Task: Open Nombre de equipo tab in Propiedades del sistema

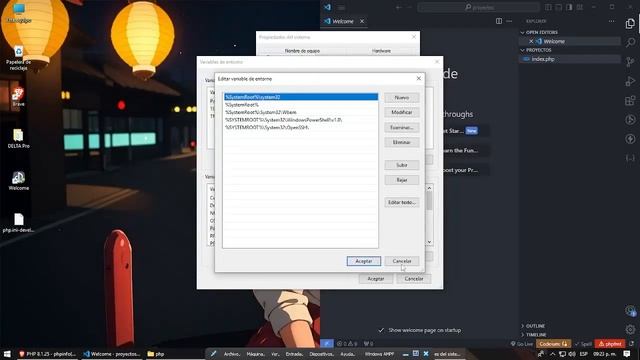Action: 302,51
